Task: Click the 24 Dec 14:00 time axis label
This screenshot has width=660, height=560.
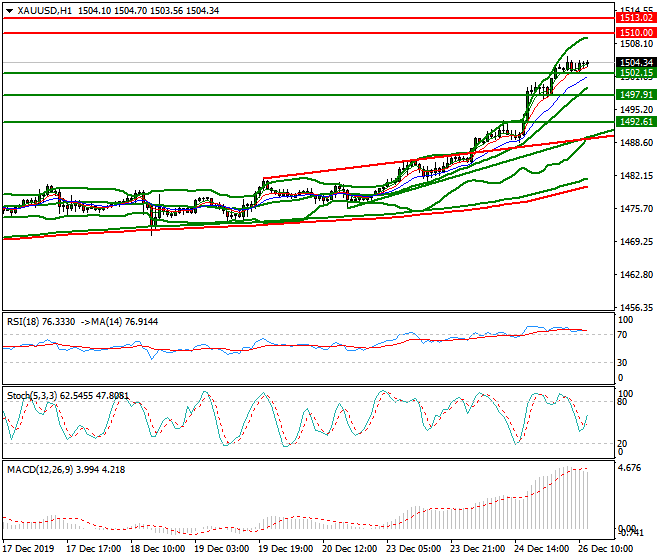Action: point(541,549)
